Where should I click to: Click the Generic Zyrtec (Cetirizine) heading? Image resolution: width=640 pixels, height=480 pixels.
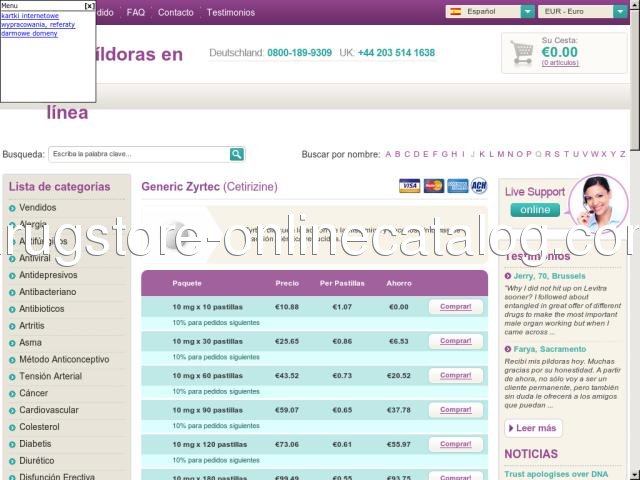209,187
